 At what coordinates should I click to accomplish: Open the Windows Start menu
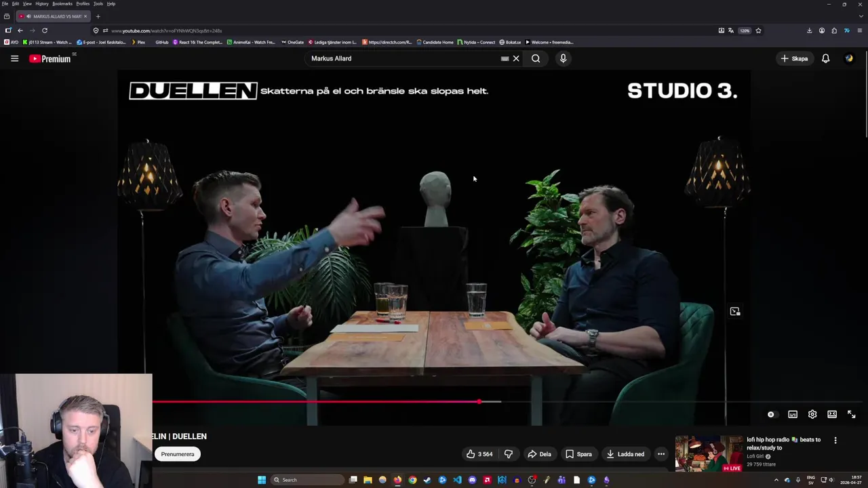(x=262, y=480)
